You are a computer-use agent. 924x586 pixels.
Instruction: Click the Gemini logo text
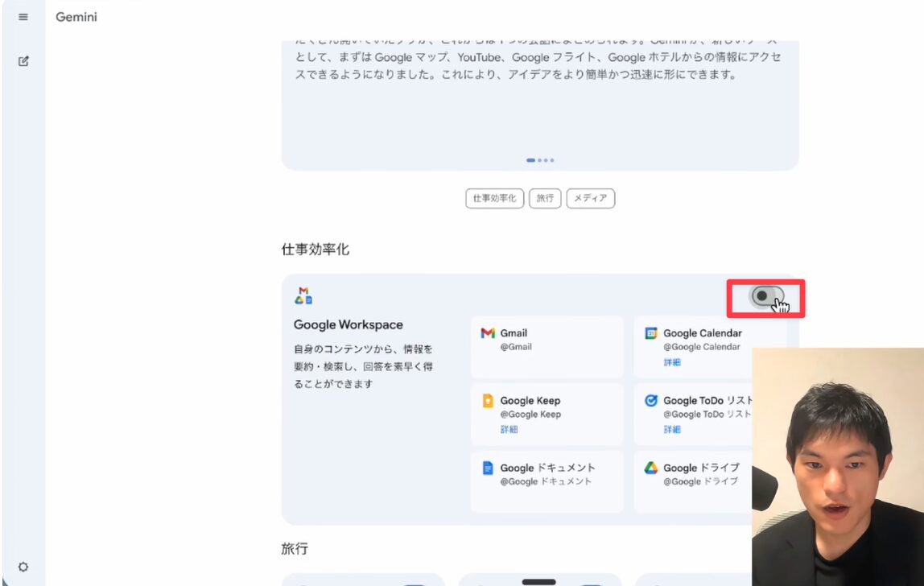click(76, 17)
